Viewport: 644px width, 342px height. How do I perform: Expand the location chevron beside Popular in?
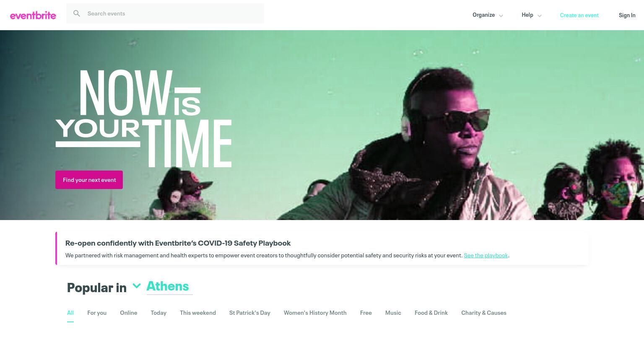pos(136,286)
